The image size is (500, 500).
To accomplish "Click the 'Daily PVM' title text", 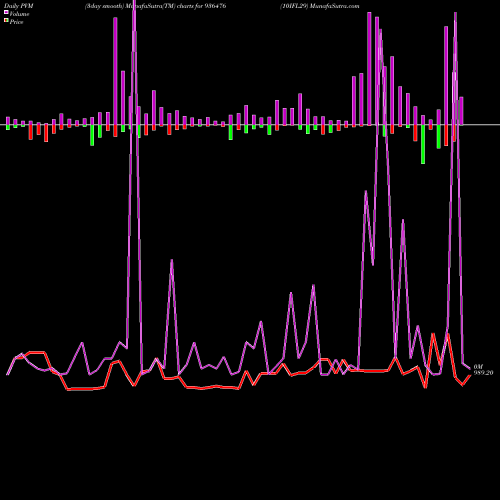I will point(19,6).
